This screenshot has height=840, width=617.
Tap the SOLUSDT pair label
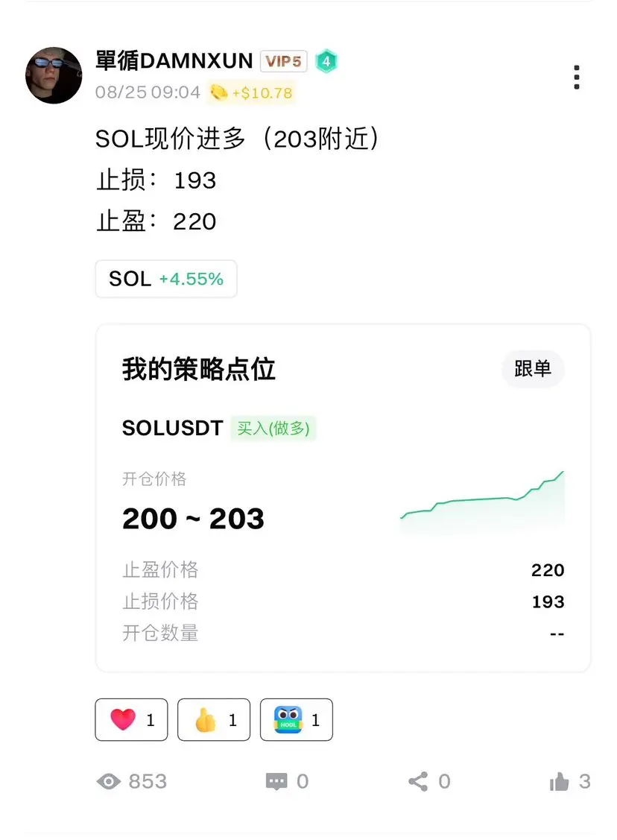tap(172, 428)
